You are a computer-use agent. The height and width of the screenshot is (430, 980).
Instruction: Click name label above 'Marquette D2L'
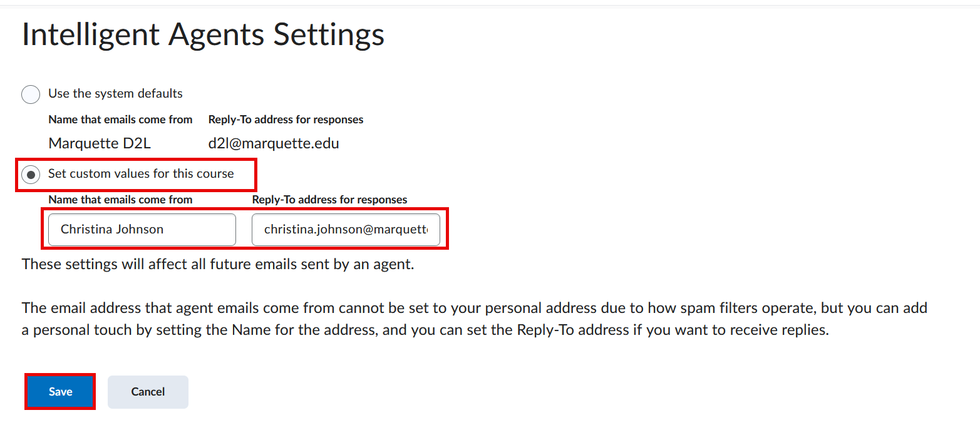pos(120,120)
